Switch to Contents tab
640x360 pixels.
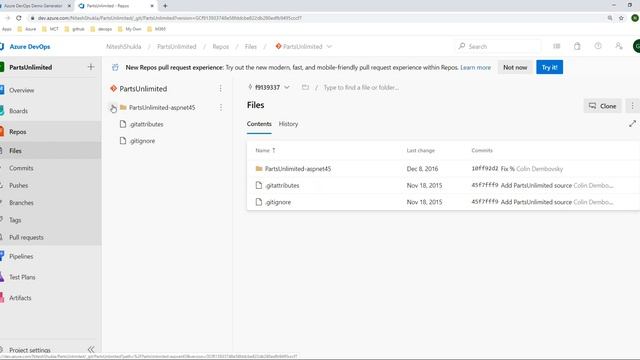click(x=259, y=124)
